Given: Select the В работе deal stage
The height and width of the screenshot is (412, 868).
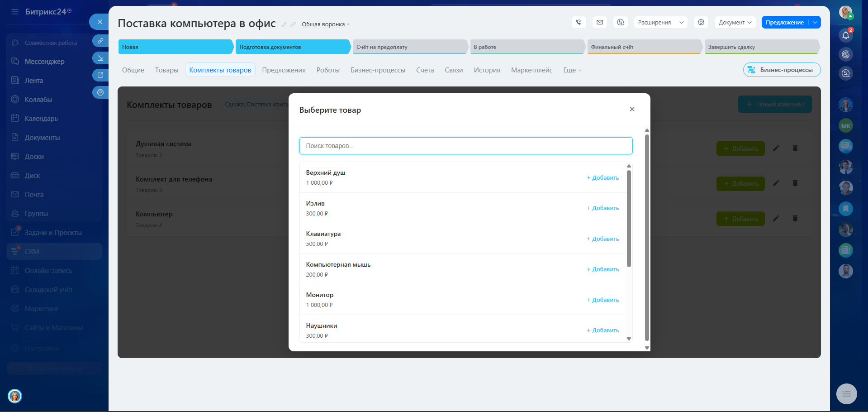Looking at the screenshot, I should (x=527, y=47).
